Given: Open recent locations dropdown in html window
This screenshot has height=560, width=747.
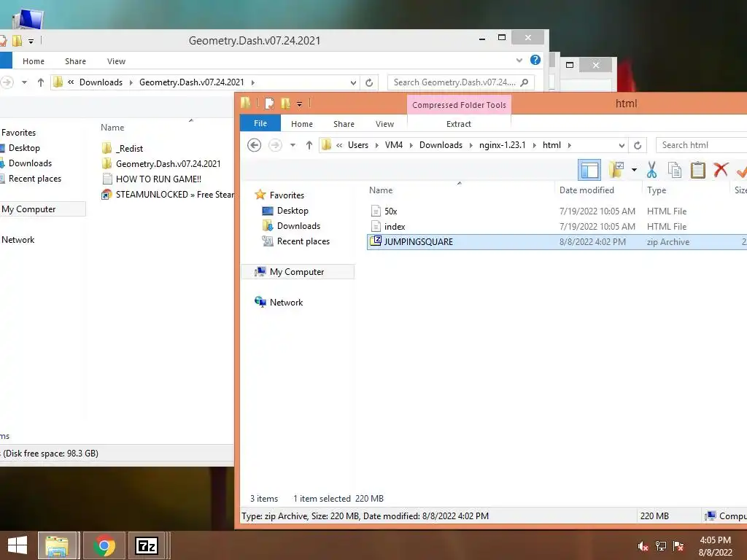Looking at the screenshot, I should 293,145.
